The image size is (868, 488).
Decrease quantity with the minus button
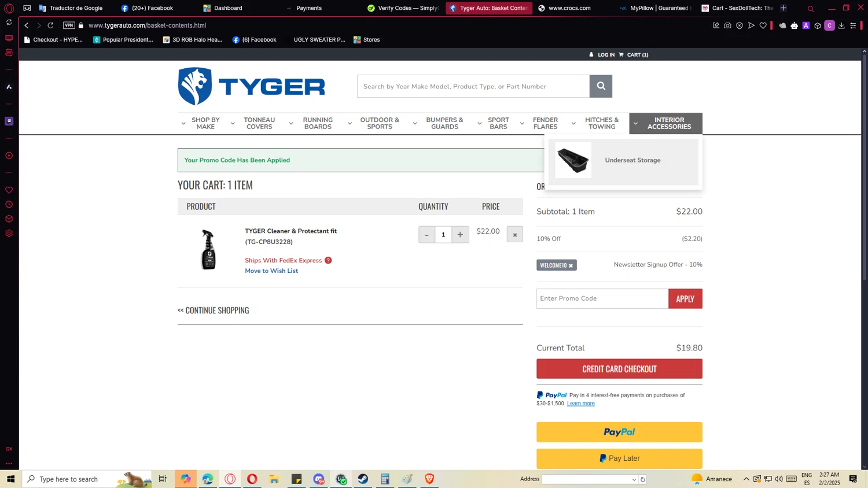coord(426,235)
